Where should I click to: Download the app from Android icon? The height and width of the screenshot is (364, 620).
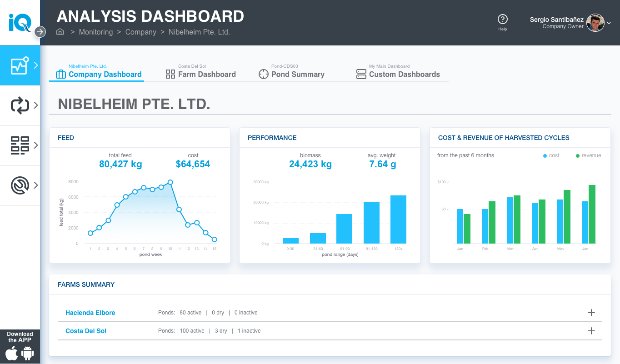point(28,353)
